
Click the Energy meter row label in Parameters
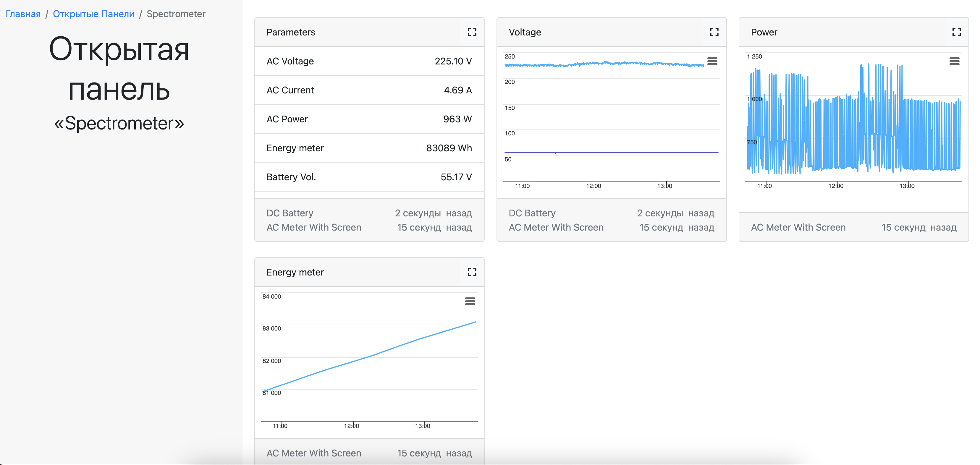tap(295, 148)
